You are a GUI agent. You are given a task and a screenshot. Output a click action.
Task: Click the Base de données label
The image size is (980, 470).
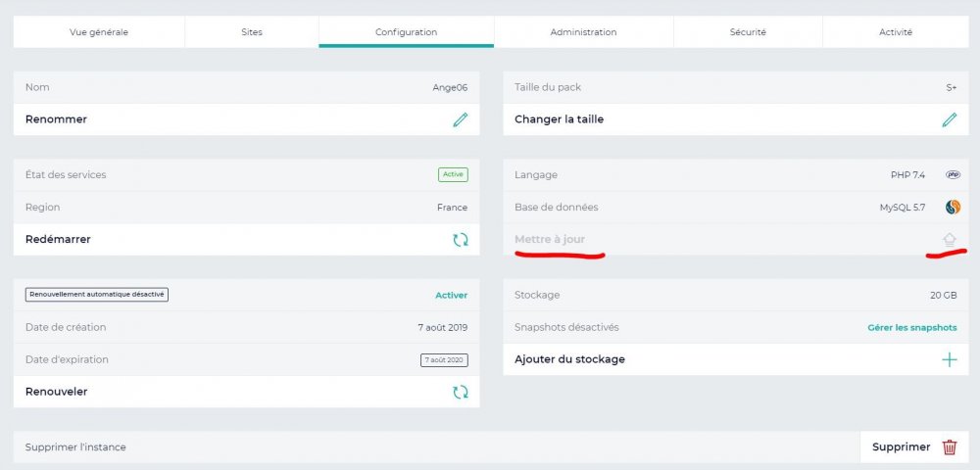pyautogui.click(x=557, y=208)
